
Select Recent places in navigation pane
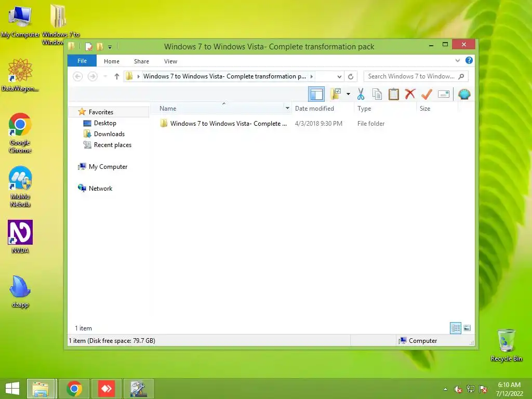[x=112, y=144]
